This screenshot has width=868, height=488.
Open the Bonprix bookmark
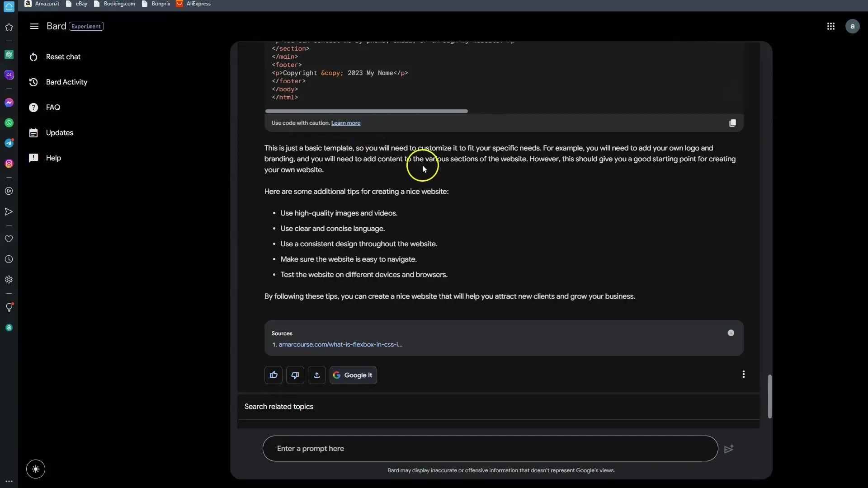(156, 4)
